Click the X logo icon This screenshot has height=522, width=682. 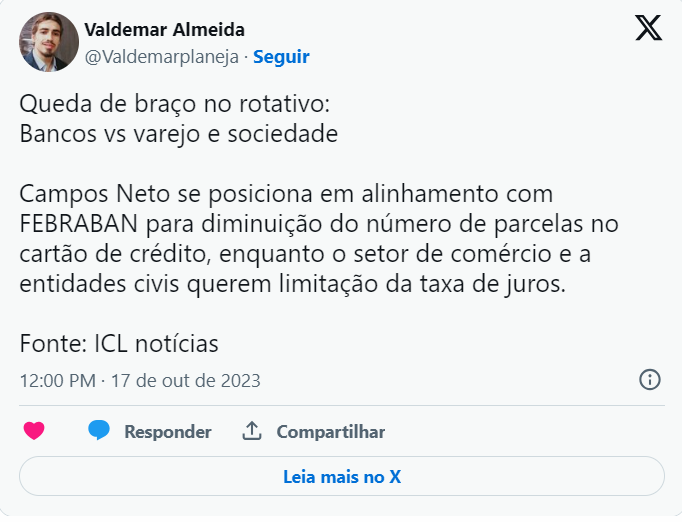coord(648,29)
